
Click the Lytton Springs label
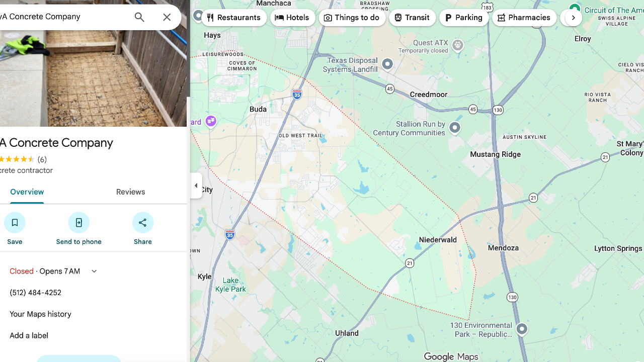[618, 248]
